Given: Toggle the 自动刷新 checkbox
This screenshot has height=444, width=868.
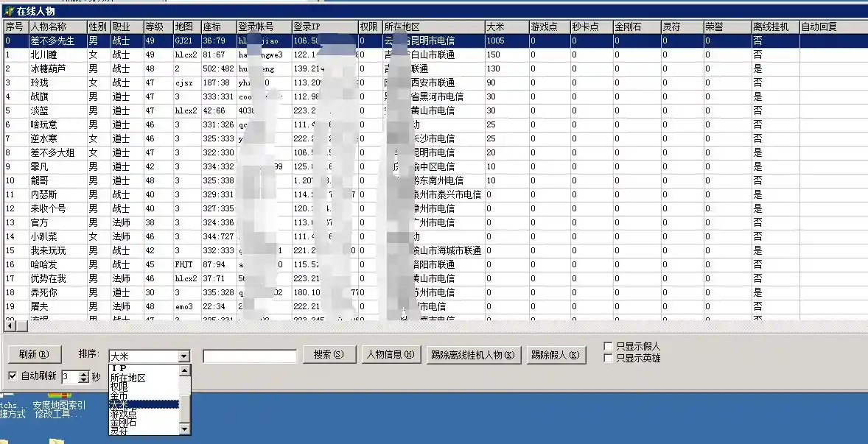Looking at the screenshot, I should (x=13, y=376).
